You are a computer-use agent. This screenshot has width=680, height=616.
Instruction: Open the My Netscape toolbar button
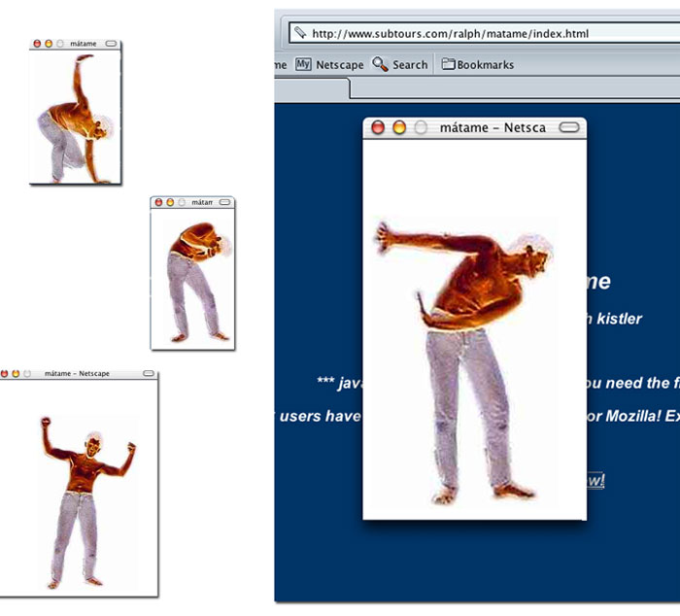[x=329, y=65]
